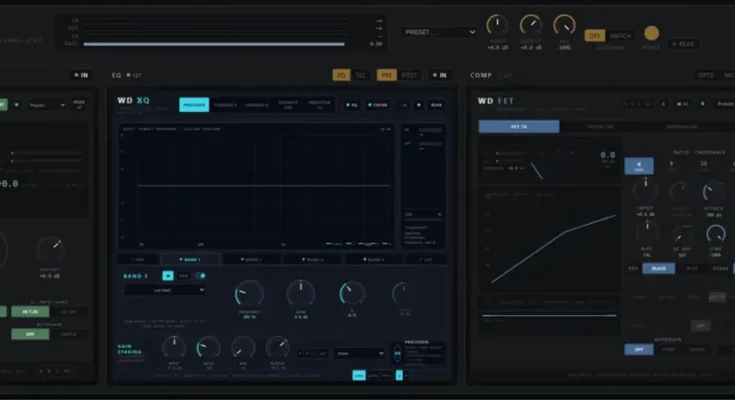Select the BLACK revision button in WD FET
The height and width of the screenshot is (400, 735).
pos(659,268)
